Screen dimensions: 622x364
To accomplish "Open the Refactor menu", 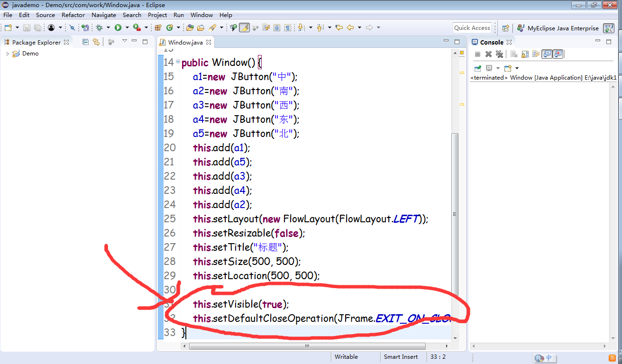I will click(x=73, y=15).
